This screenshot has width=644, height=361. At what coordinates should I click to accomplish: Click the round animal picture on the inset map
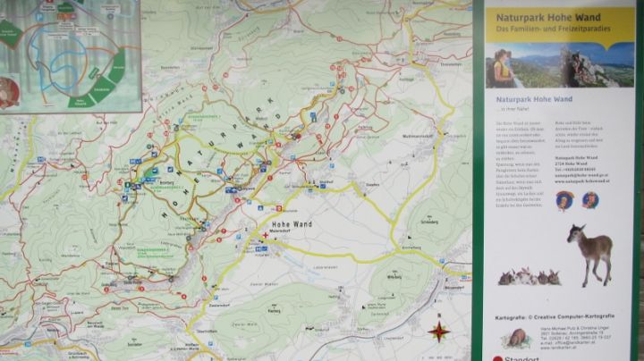click(7, 90)
